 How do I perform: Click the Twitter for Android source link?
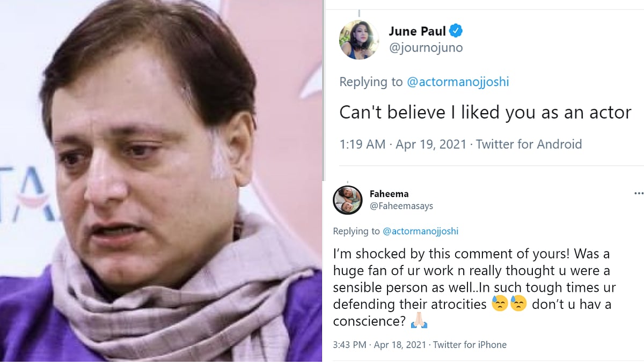click(x=529, y=144)
